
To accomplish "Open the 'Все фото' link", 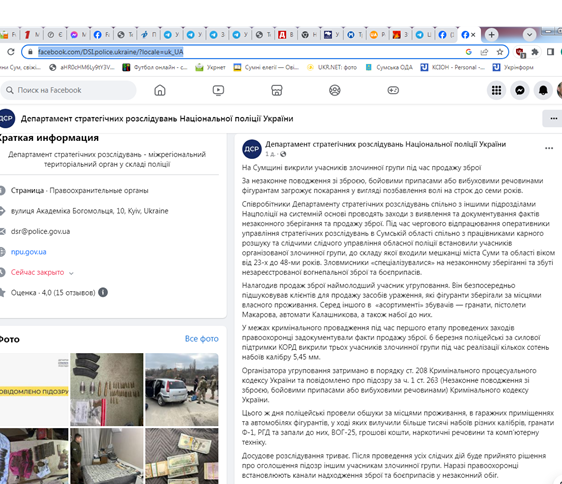I will pyautogui.click(x=201, y=339).
